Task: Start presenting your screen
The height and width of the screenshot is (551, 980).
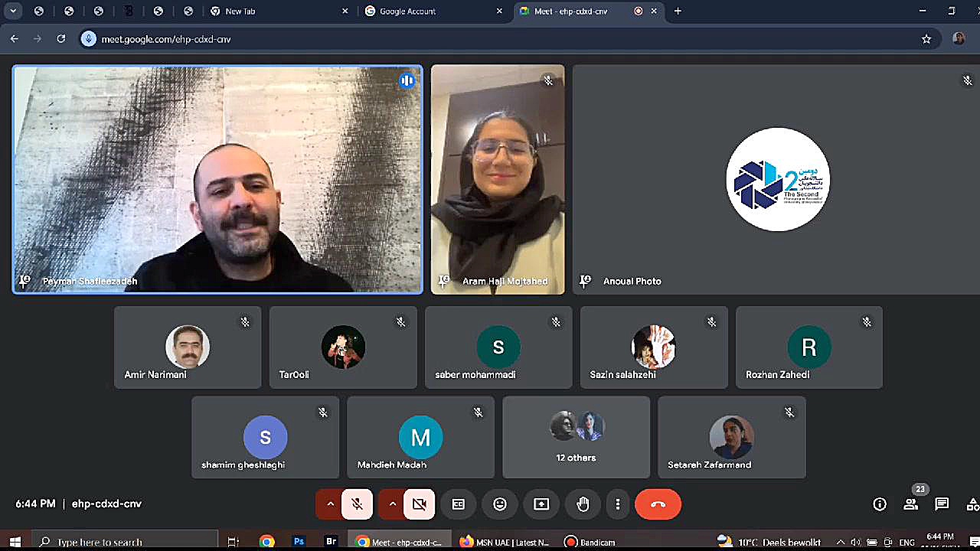Action: coord(541,504)
